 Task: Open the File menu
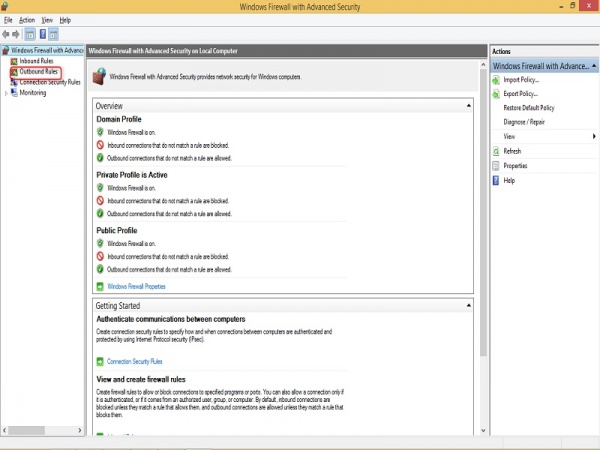(8, 20)
